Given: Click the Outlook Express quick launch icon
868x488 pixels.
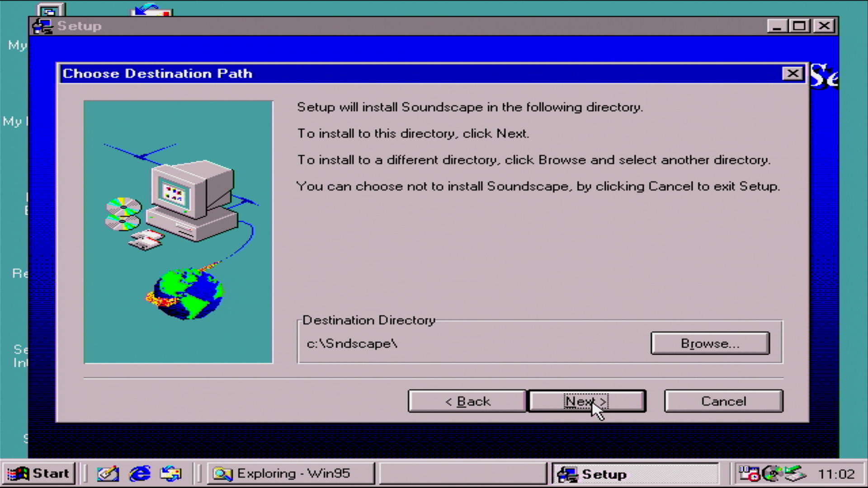Looking at the screenshot, I should tap(171, 474).
